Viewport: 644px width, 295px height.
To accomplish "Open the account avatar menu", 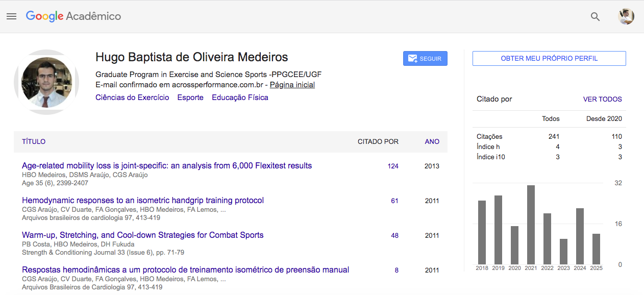I will [x=626, y=16].
